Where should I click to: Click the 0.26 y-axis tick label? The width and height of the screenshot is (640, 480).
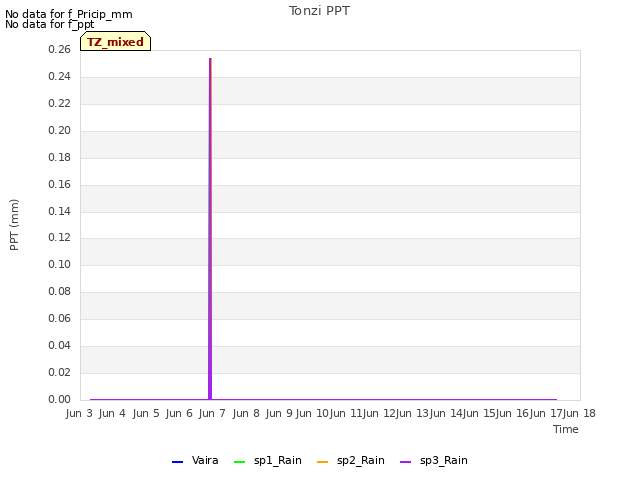[59, 50]
